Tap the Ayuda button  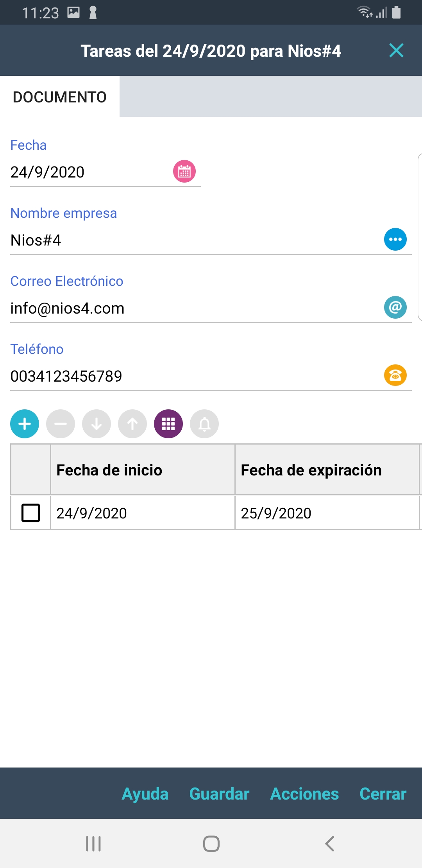pyautogui.click(x=145, y=794)
